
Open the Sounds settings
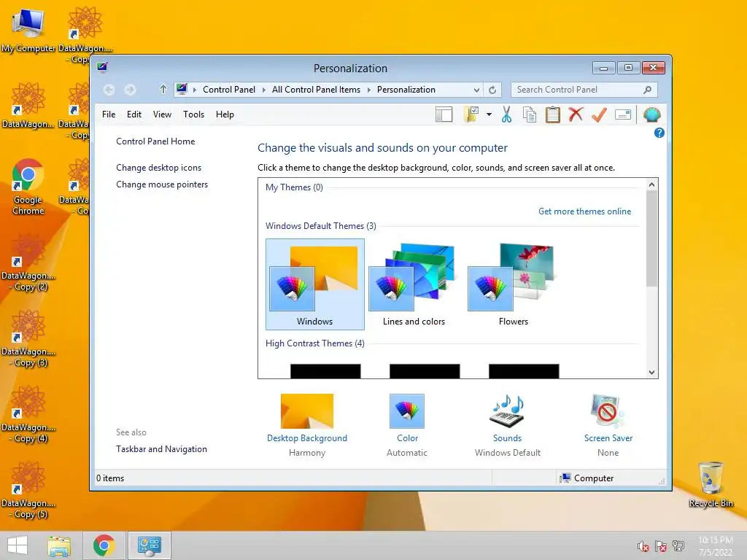click(508, 425)
